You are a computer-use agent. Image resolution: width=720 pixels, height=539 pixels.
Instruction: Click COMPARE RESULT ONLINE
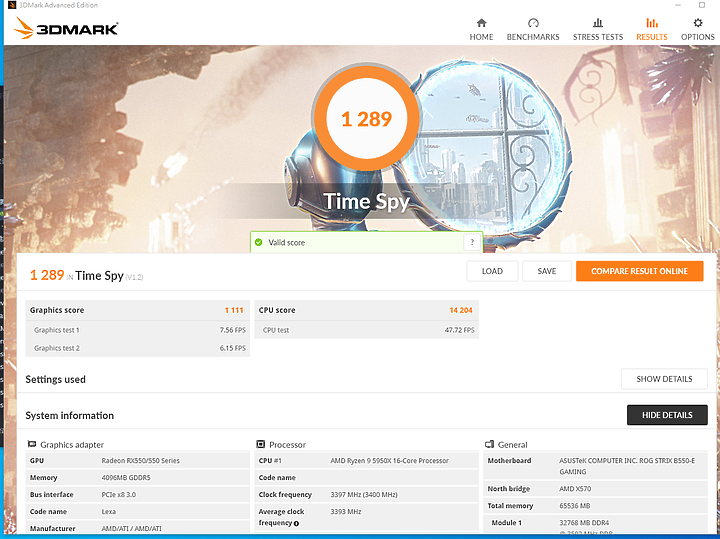(x=639, y=271)
